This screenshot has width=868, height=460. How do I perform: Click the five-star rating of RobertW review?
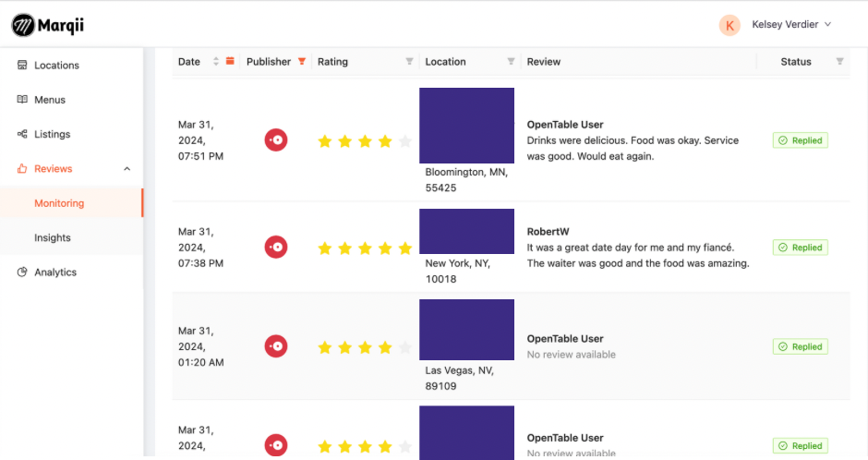pos(365,248)
